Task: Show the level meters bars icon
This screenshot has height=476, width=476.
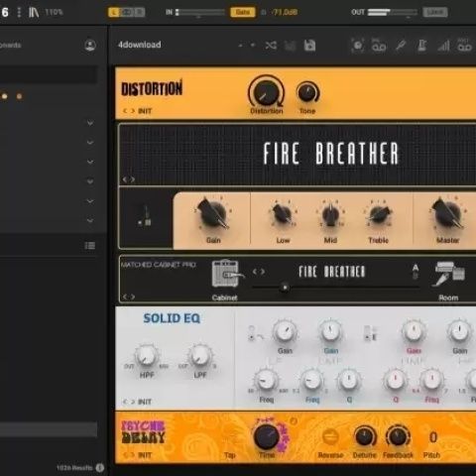Action: coord(443,46)
